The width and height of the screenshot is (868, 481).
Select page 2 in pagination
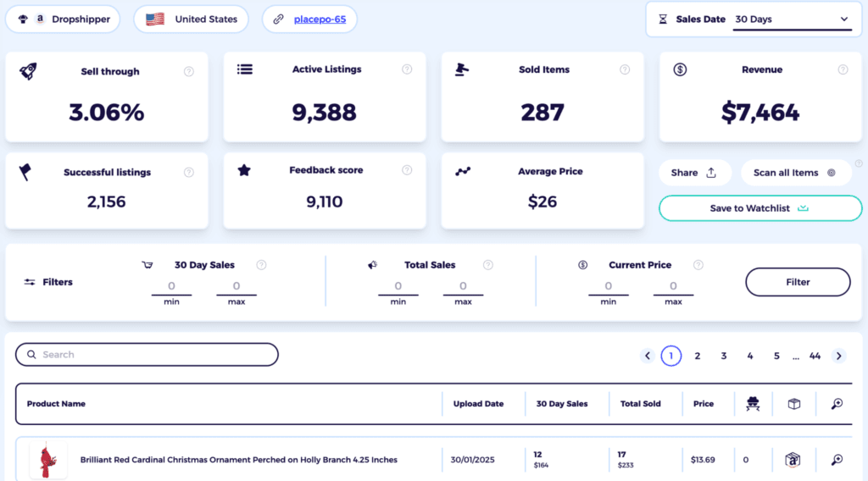point(698,356)
